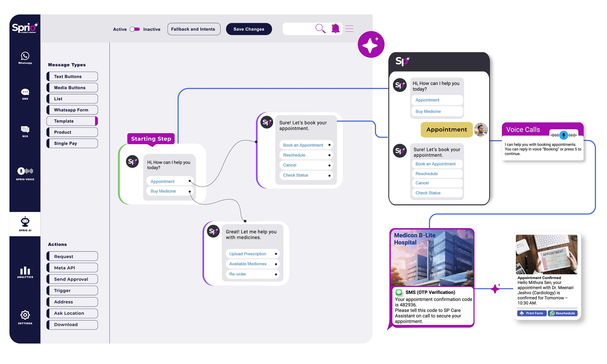This screenshot has width=607, height=364.
Task: Click the Appointment option connector dot
Action: (190, 181)
